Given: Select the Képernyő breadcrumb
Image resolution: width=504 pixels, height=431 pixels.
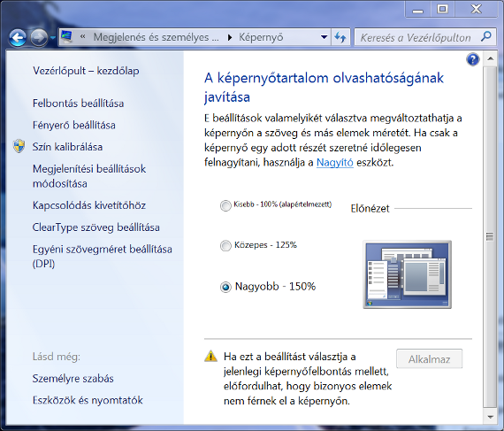Looking at the screenshot, I should pos(261,37).
